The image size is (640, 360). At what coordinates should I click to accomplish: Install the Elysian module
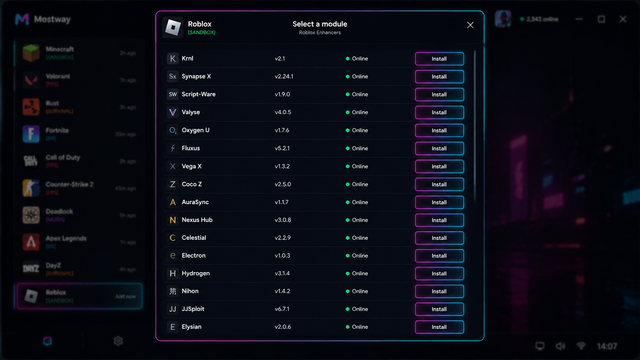click(439, 327)
